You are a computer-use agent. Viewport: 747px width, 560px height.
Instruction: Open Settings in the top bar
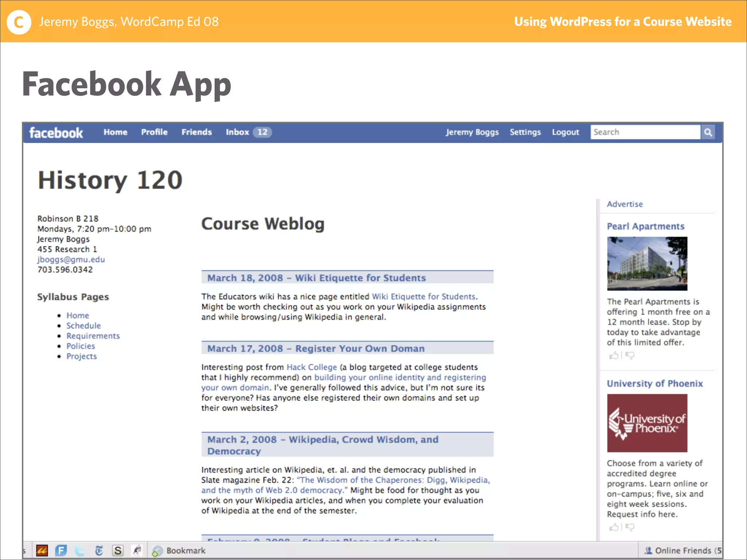[525, 132]
